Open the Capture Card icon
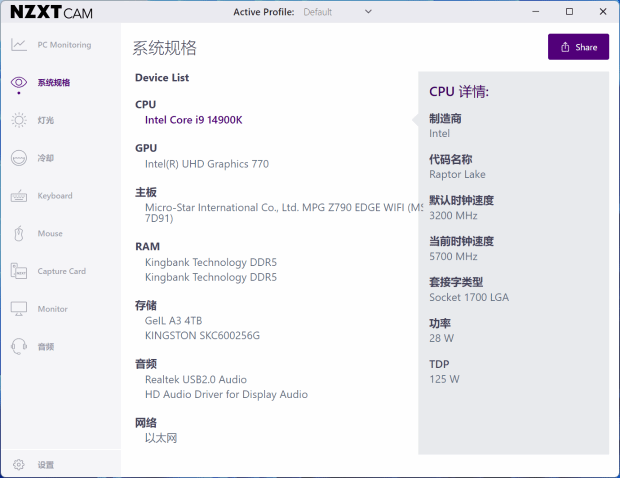The height and width of the screenshot is (478, 620). tap(19, 271)
